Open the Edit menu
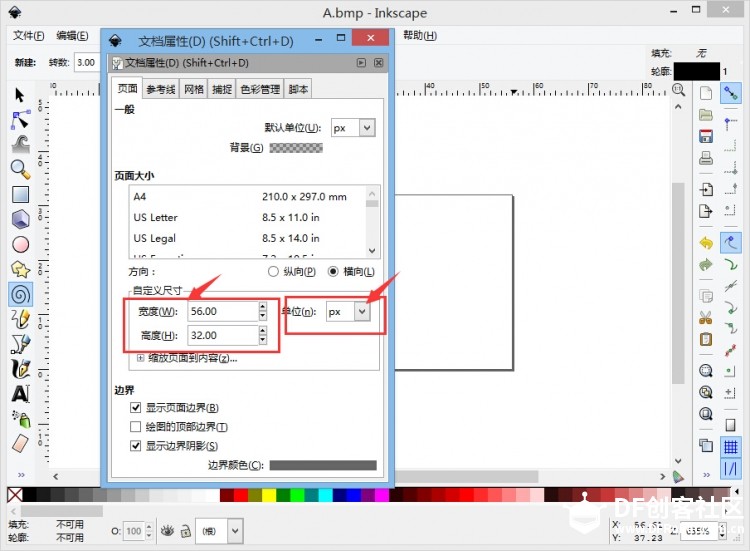This screenshot has width=750, height=551. click(72, 35)
